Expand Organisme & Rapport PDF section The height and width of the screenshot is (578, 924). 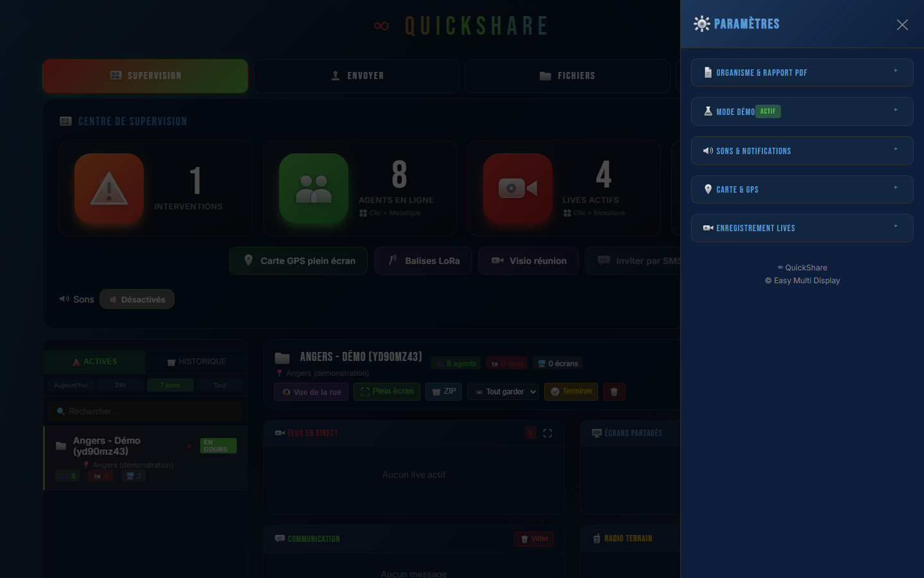click(802, 73)
